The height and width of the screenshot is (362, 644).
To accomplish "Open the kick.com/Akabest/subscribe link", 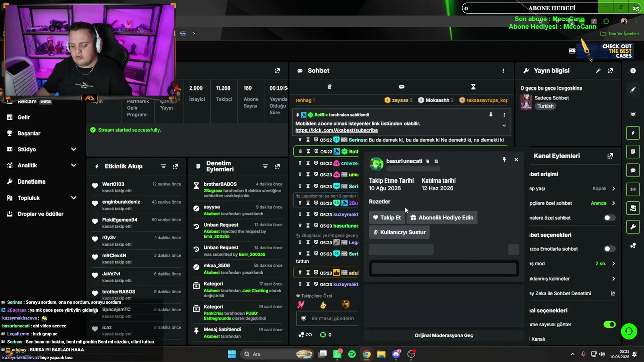I will click(x=337, y=130).
